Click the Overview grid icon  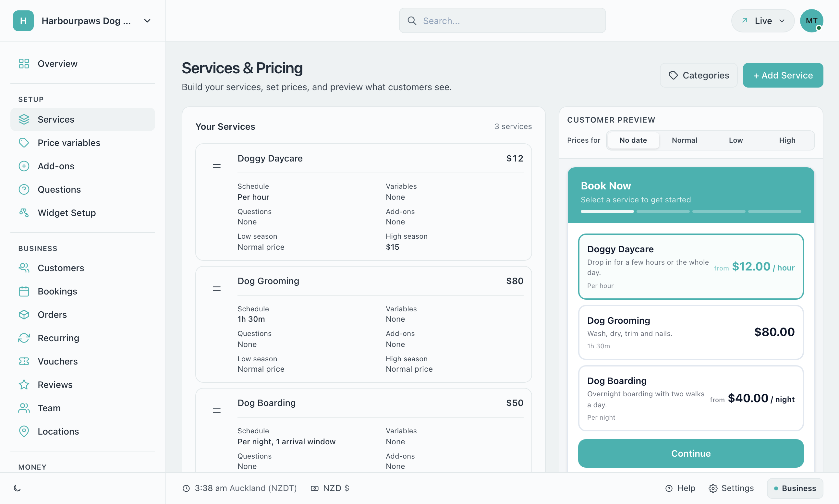24,64
